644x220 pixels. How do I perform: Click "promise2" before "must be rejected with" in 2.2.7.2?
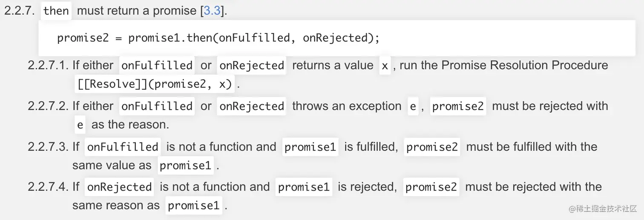point(458,106)
